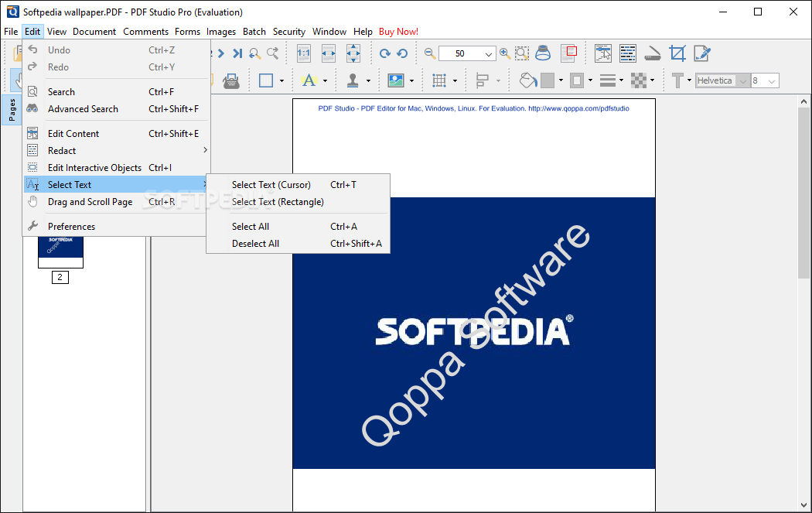Click the border color square swatch
The width and height of the screenshot is (812, 513).
pyautogui.click(x=576, y=80)
